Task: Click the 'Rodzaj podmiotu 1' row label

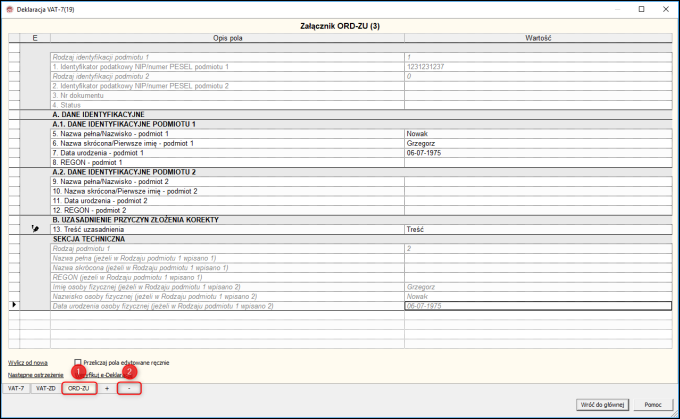Action: click(x=81, y=249)
